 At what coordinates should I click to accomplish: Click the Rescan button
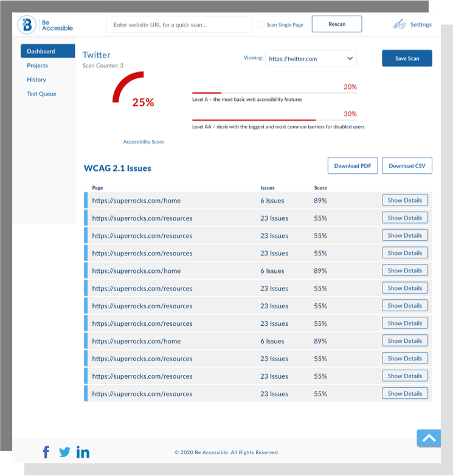click(x=337, y=24)
